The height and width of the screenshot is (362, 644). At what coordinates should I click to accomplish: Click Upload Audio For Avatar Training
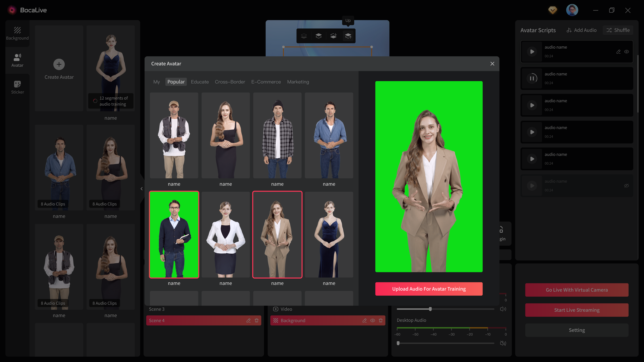pos(429,289)
